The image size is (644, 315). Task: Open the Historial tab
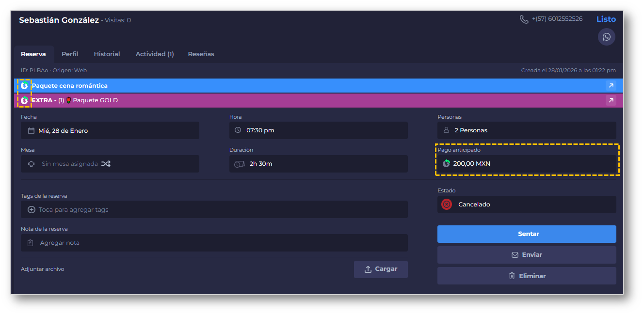(107, 54)
